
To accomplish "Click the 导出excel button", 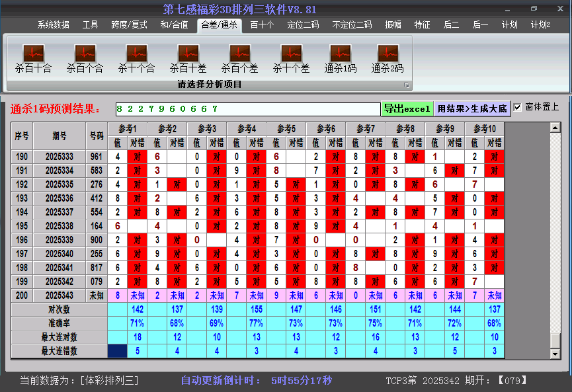I will (407, 108).
